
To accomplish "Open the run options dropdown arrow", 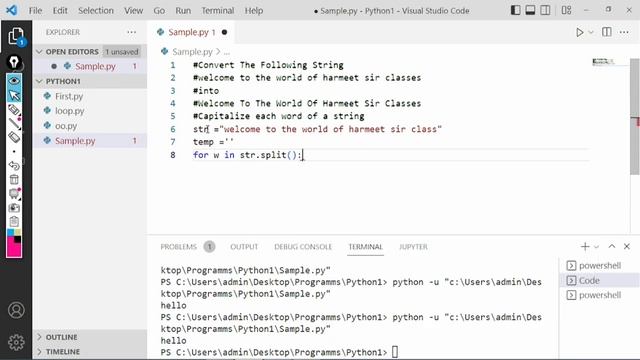I will tap(591, 33).
